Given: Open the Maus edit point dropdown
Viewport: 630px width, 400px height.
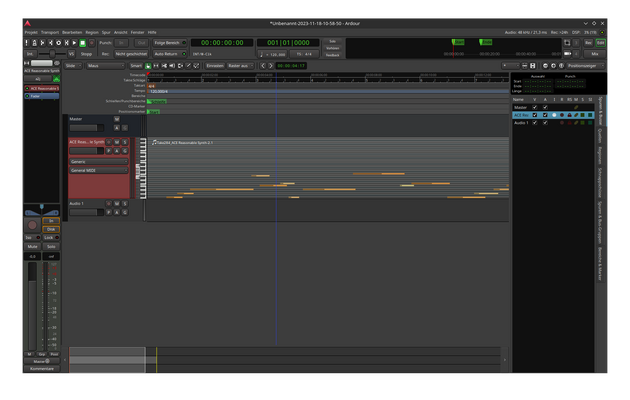Looking at the screenshot, I should click(106, 65).
